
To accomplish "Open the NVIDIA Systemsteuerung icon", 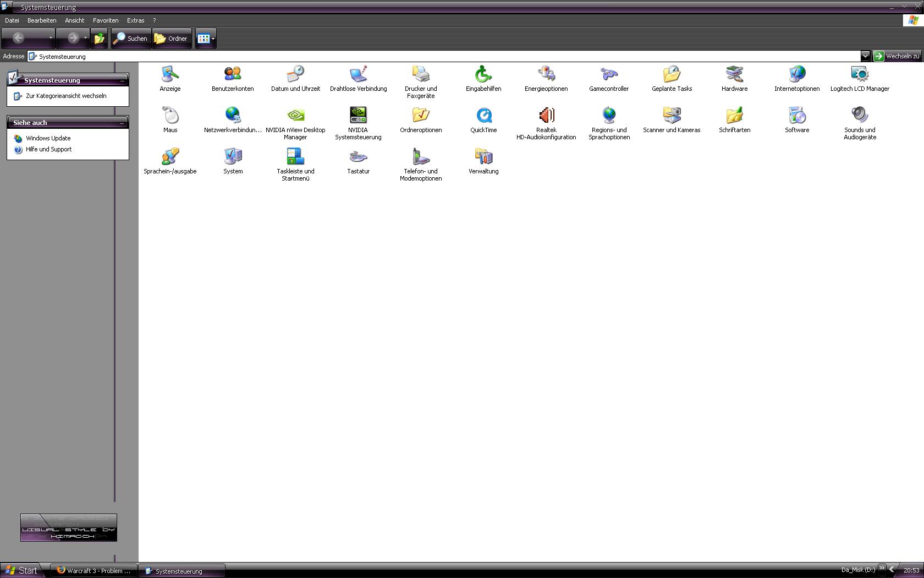I will [x=358, y=115].
